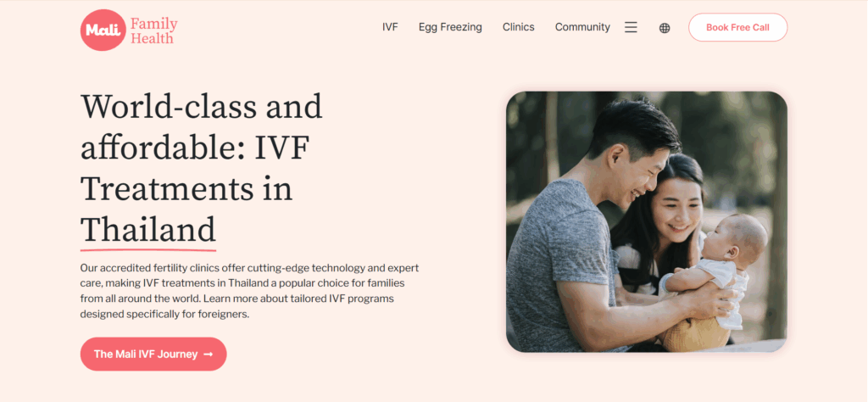Click the red Mali circle logo
The height and width of the screenshot is (402, 868).
tap(103, 31)
